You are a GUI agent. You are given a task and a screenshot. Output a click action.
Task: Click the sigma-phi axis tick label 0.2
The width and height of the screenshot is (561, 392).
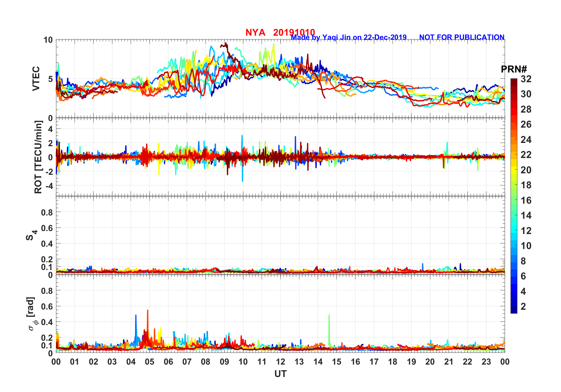(47, 338)
